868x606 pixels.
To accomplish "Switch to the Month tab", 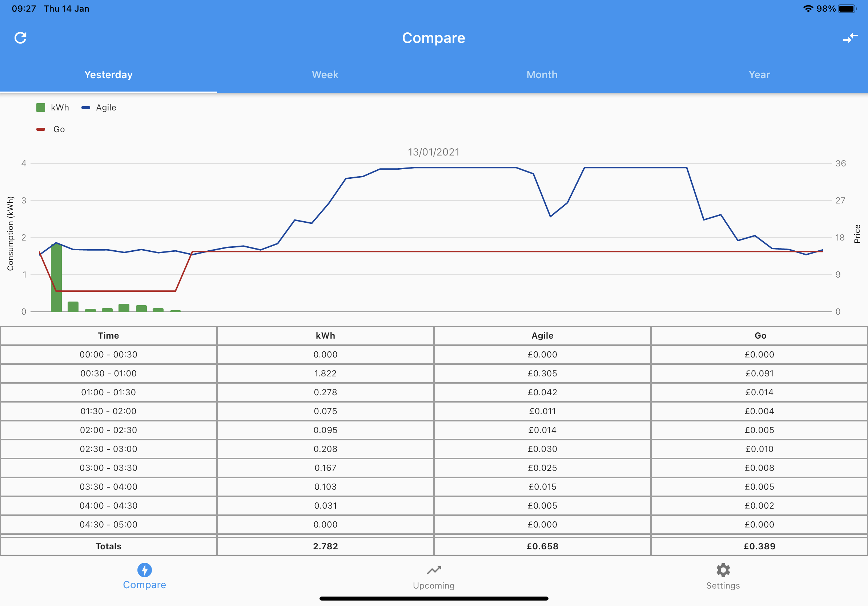I will [542, 74].
